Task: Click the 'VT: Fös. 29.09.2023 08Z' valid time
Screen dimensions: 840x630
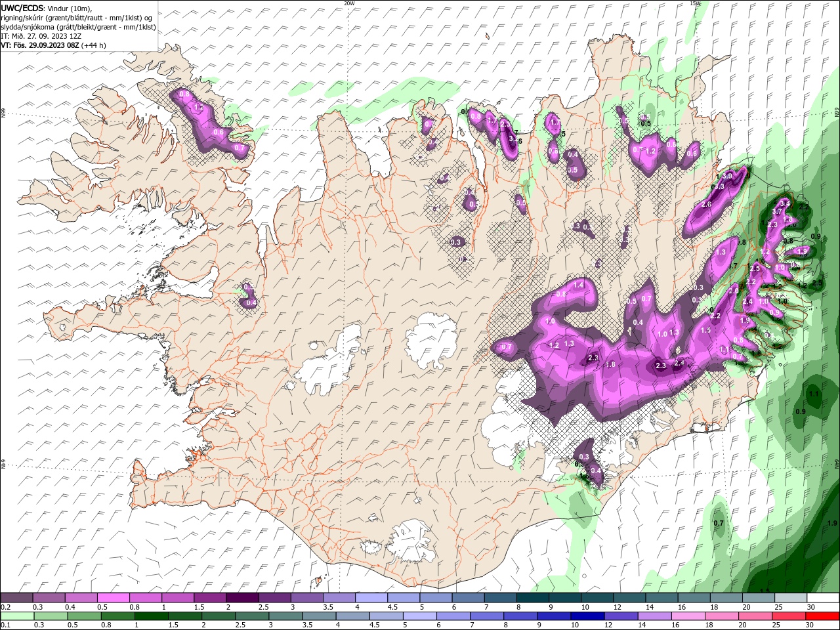Action: click(x=40, y=45)
